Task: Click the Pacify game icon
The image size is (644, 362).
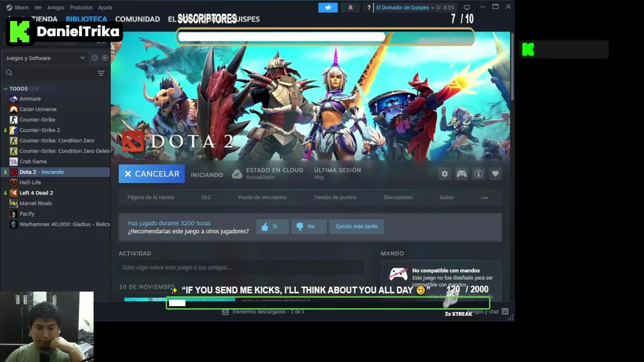Action: click(x=14, y=214)
